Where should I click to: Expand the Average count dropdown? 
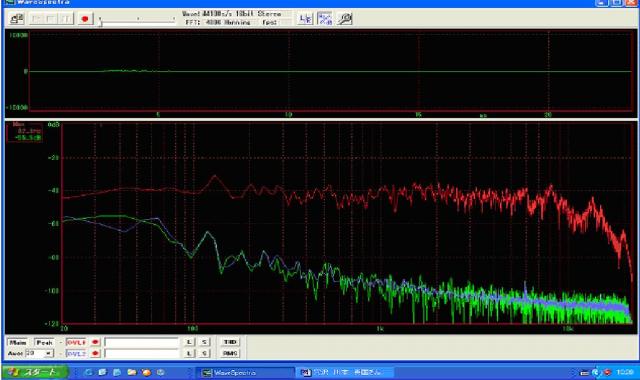coord(49,353)
